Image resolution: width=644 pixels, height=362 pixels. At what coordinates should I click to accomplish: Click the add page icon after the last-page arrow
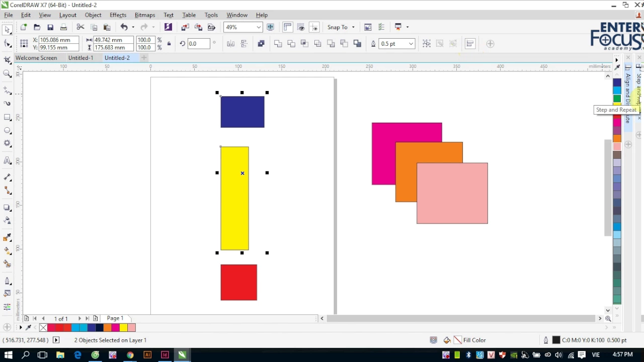pos(96,318)
